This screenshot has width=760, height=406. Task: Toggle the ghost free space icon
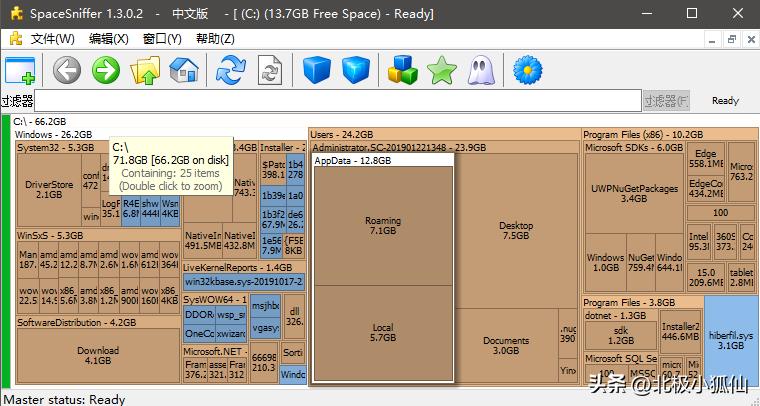coord(480,70)
